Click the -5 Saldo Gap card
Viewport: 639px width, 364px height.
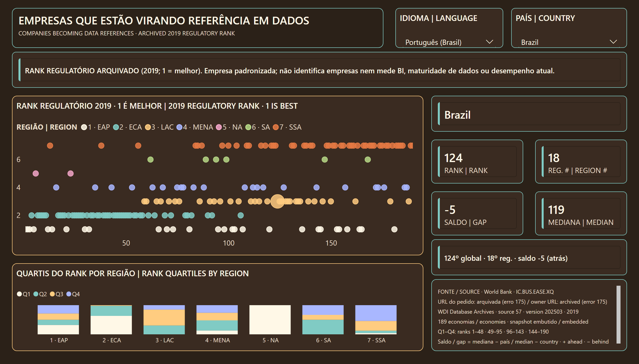pos(477,213)
